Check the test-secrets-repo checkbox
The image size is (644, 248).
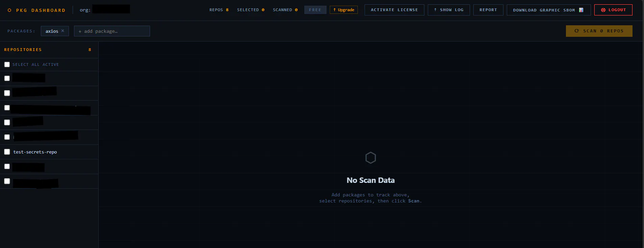[x=7, y=152]
